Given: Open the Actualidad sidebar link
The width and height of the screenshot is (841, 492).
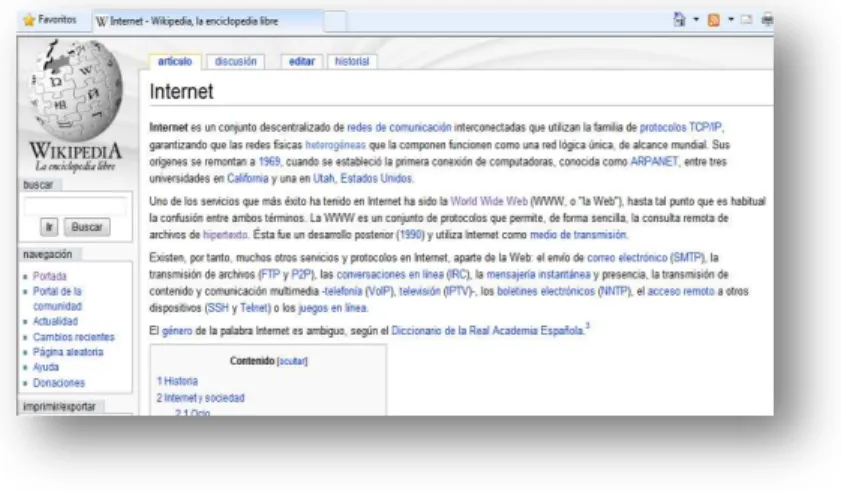Looking at the screenshot, I should pyautogui.click(x=55, y=321).
